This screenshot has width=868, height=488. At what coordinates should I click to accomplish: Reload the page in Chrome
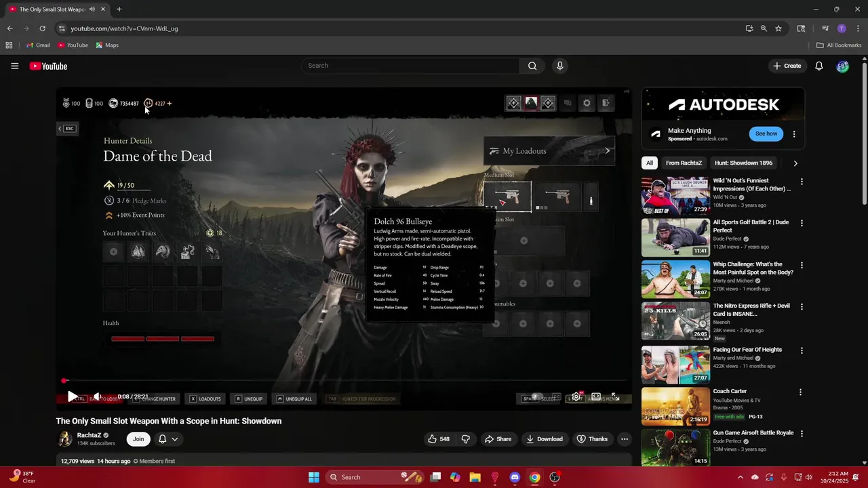pos(42,28)
